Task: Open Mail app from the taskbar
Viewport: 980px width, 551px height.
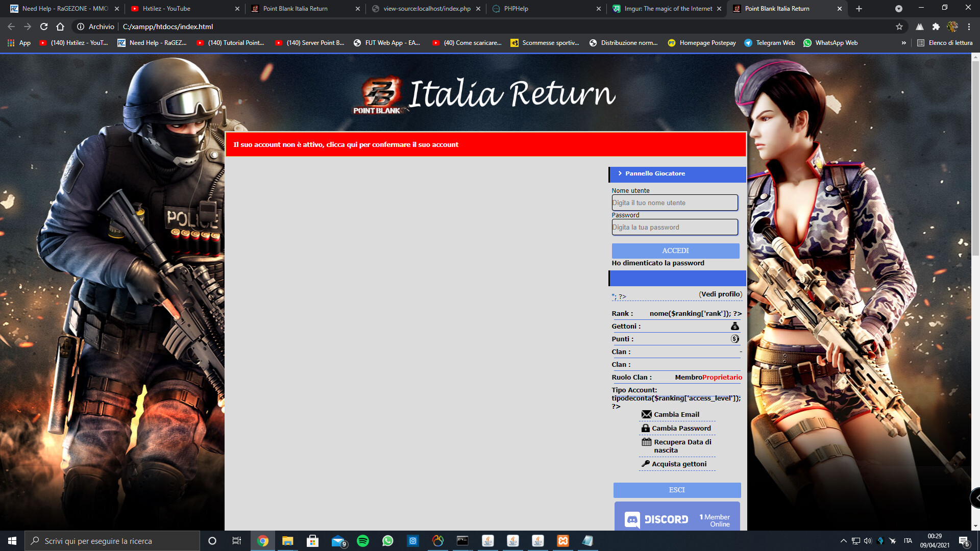Action: [338, 541]
